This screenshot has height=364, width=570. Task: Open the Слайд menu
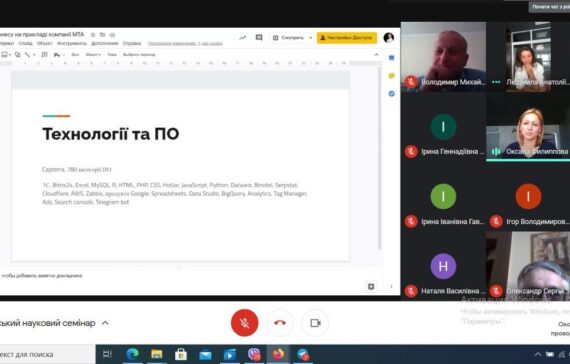[25, 43]
